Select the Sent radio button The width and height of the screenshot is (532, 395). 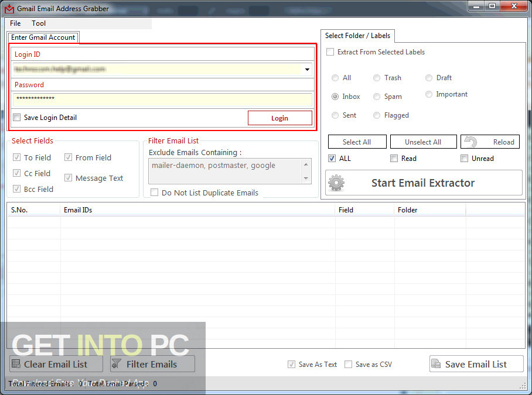(x=335, y=115)
